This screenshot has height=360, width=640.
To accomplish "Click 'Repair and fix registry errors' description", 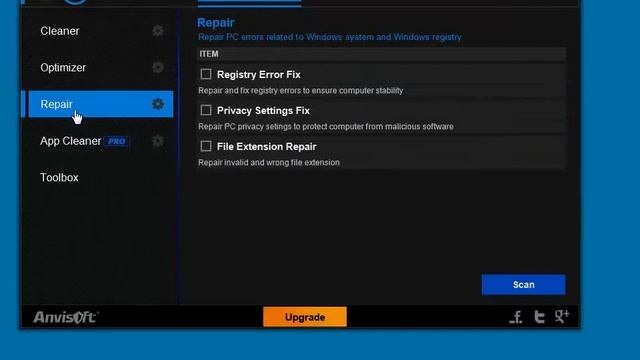I will pyautogui.click(x=300, y=91).
